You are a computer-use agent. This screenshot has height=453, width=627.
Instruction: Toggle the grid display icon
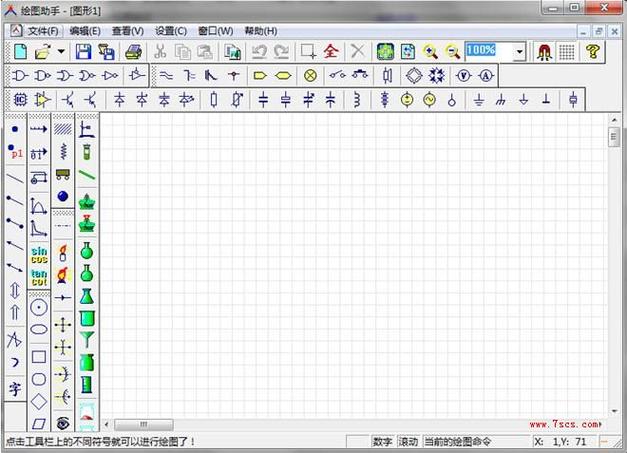click(x=567, y=52)
